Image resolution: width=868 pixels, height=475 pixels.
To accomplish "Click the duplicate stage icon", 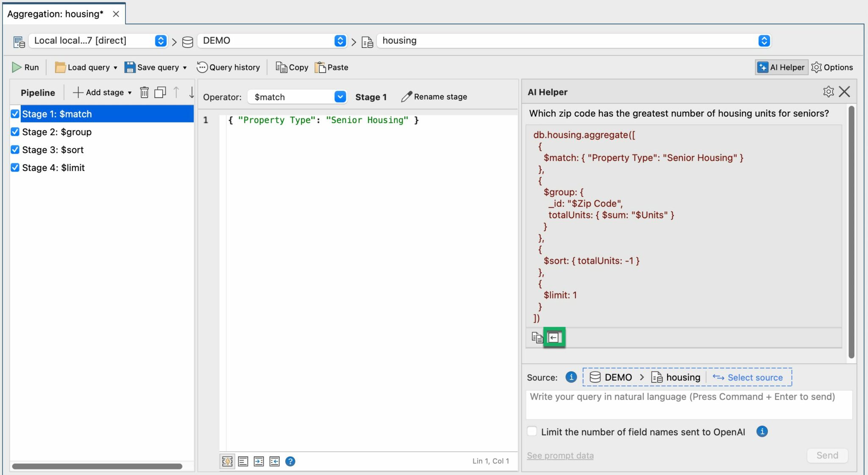I will pos(160,92).
